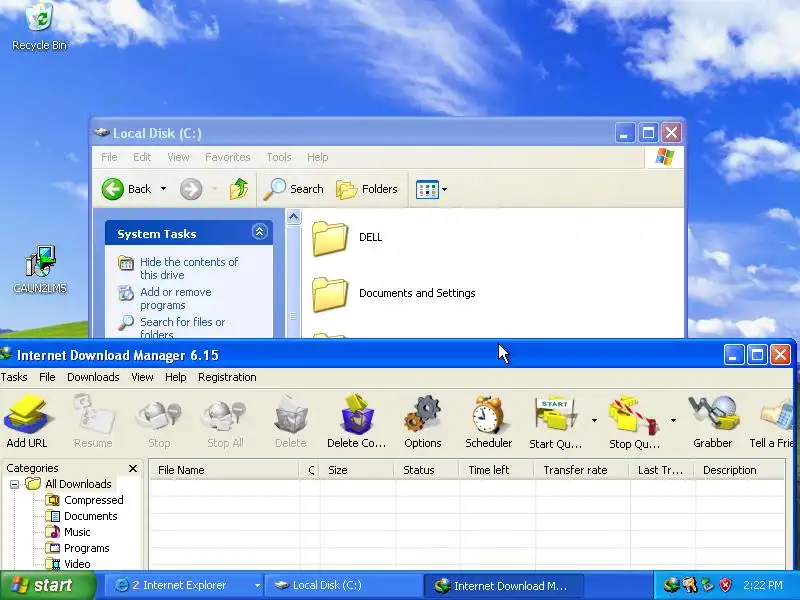Click the 2:22 PM clock in tray

[763, 585]
